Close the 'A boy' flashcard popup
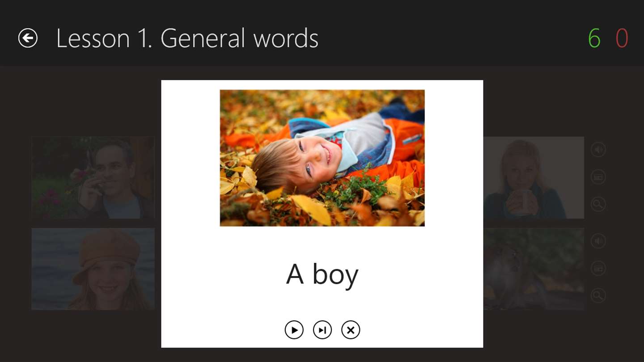The width and height of the screenshot is (644, 362). coord(351,330)
